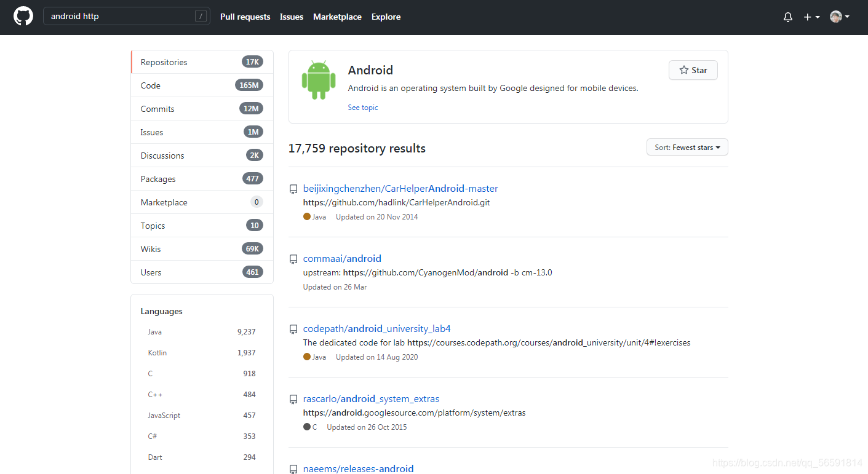Select the Code results filter
Screen dimensions: 868x474
202,85
